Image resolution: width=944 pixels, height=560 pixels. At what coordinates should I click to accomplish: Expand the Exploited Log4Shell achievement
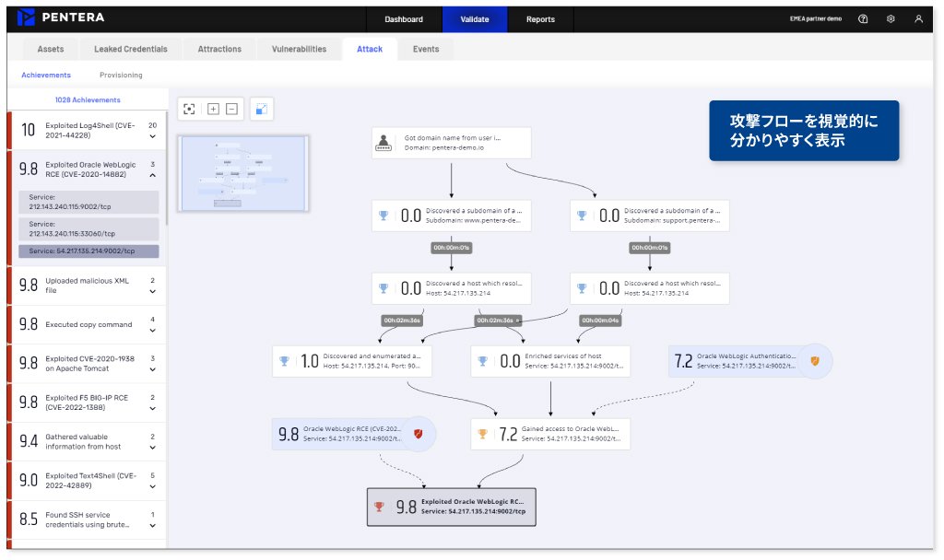(x=153, y=136)
